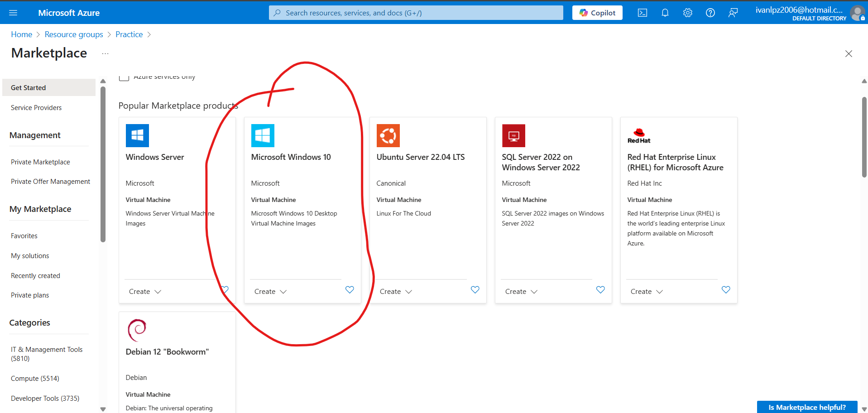Open Service Providers in sidebar
The image size is (868, 413).
(x=36, y=108)
